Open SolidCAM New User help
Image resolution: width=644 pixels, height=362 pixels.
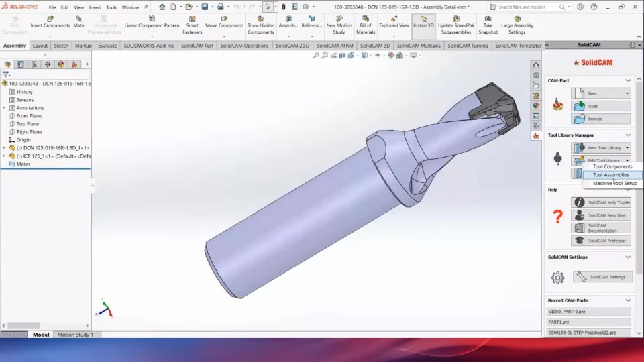click(601, 215)
